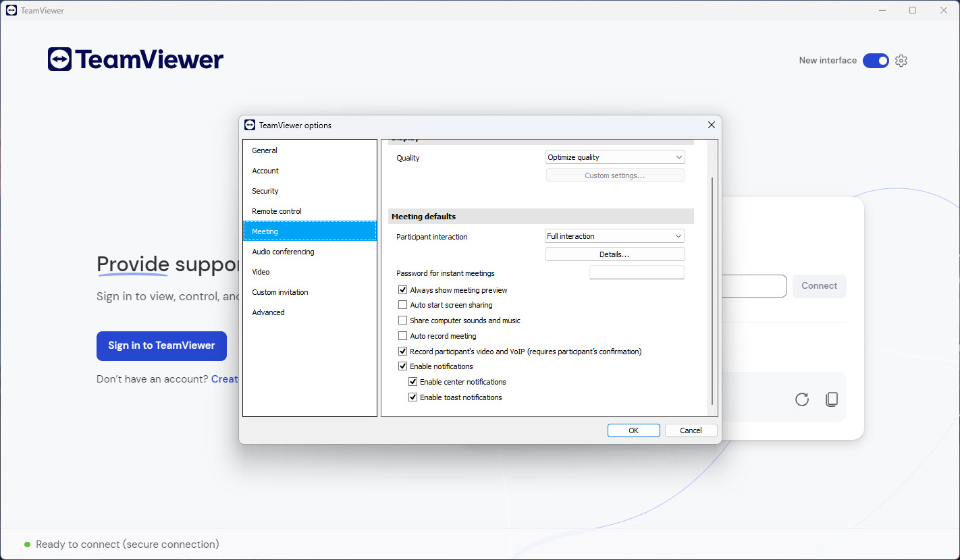Close the TeamViewer options dialog
This screenshot has height=560, width=960.
point(711,125)
